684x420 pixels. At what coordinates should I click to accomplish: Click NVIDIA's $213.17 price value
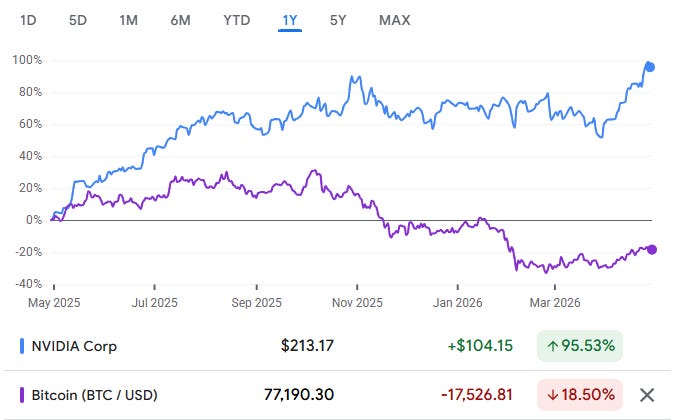pyautogui.click(x=307, y=346)
